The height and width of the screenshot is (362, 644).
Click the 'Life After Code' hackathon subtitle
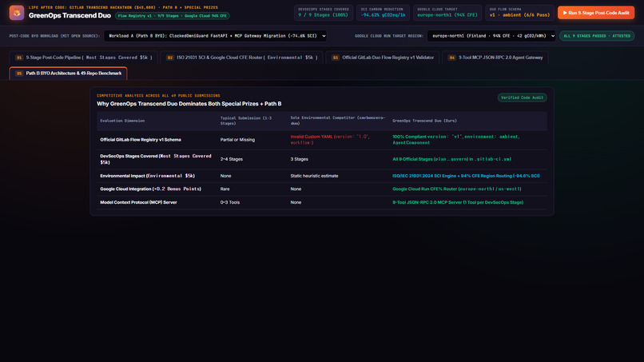[x=123, y=7]
